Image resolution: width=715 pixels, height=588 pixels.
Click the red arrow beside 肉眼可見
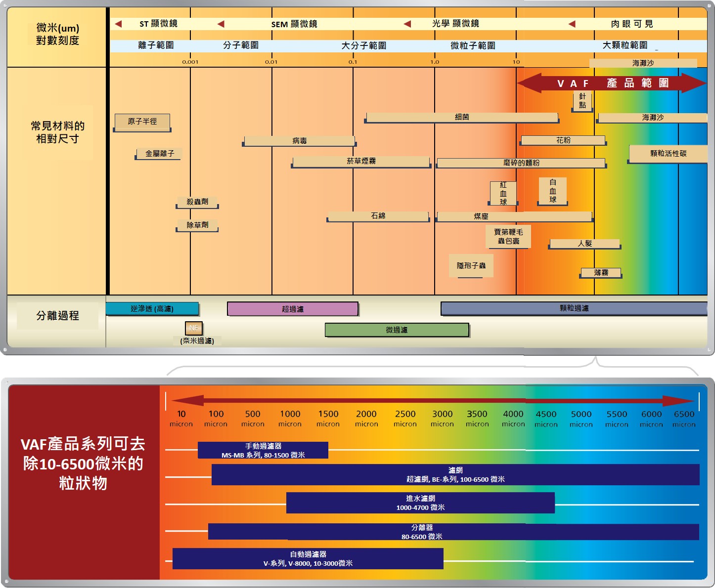(x=572, y=24)
